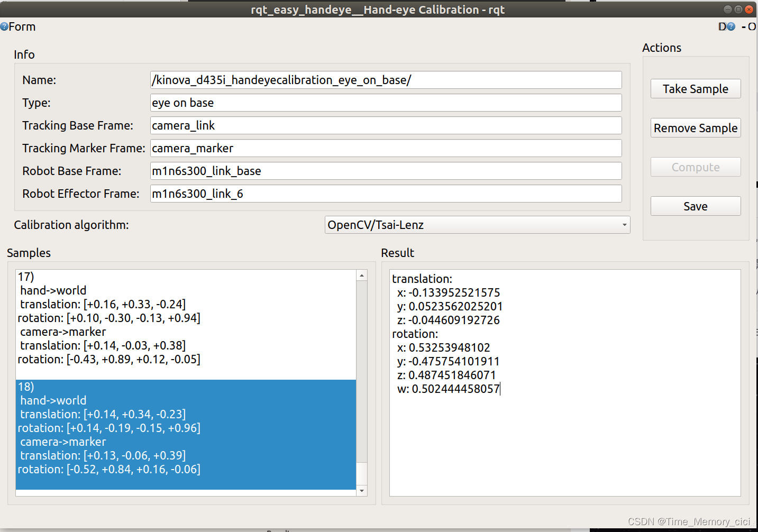Click 'translation: [+0.16, +0.33, -0.24]' line
758x532 pixels.
103,304
